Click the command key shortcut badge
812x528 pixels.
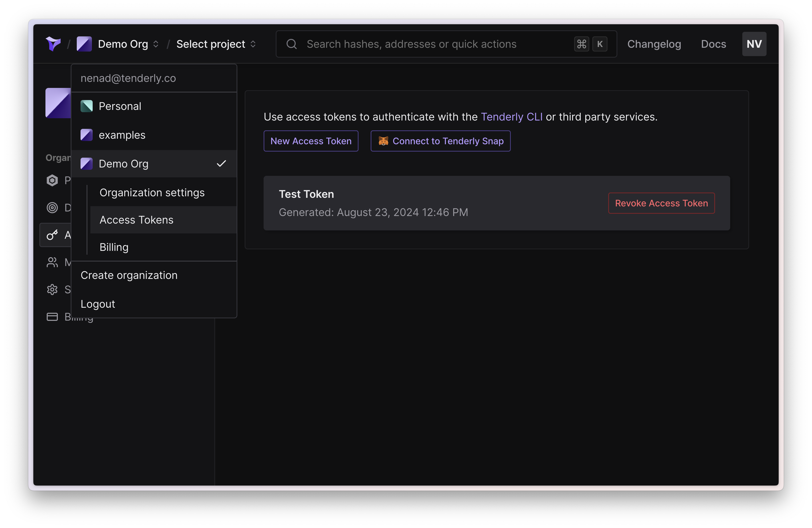(x=581, y=44)
